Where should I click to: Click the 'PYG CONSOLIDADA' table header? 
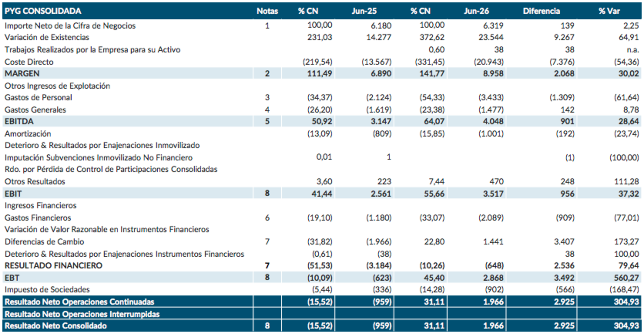43,11
